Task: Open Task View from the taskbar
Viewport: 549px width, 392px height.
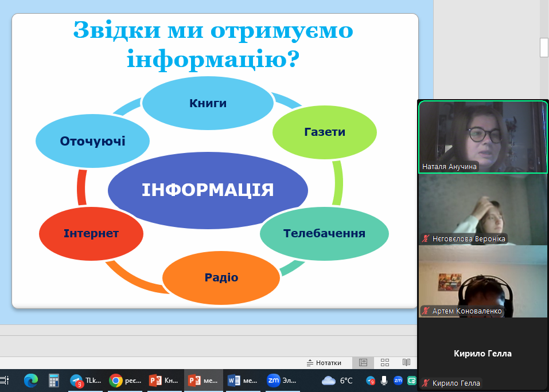Action: click(4, 381)
